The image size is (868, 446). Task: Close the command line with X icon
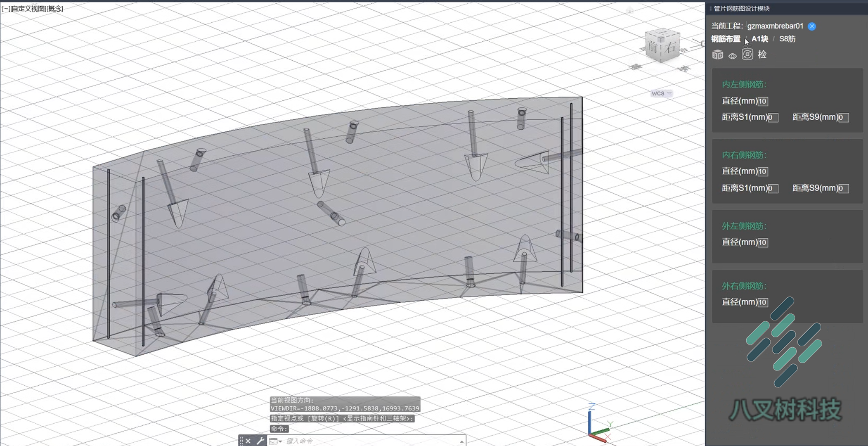[x=248, y=441]
